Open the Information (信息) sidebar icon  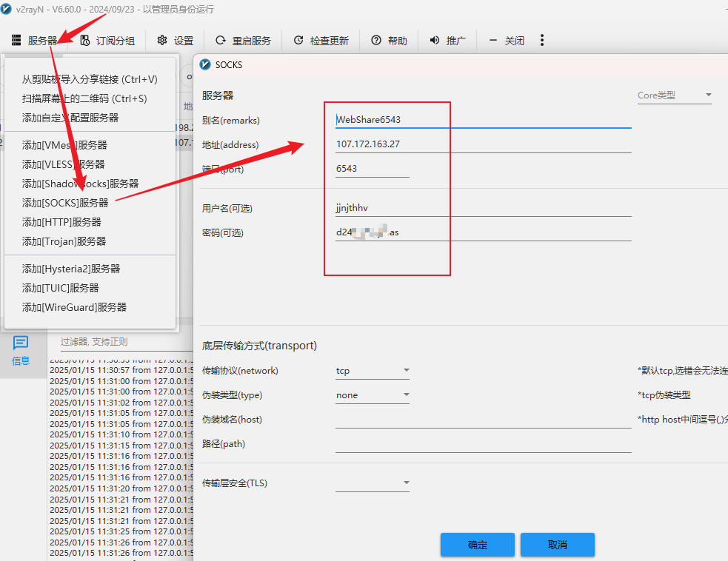(21, 343)
